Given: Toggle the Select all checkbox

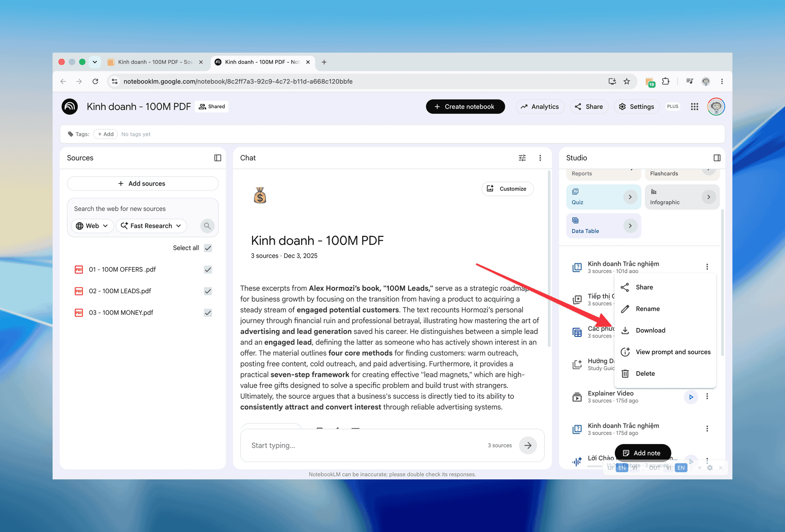Looking at the screenshot, I should coord(208,248).
